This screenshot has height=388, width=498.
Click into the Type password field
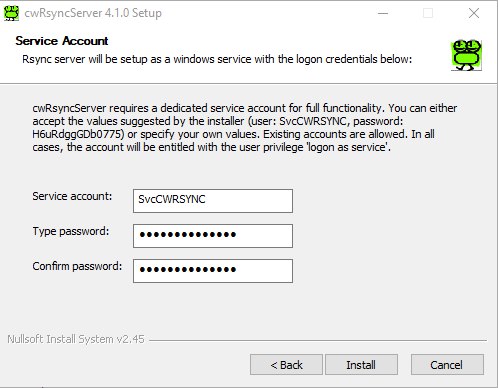213,236
